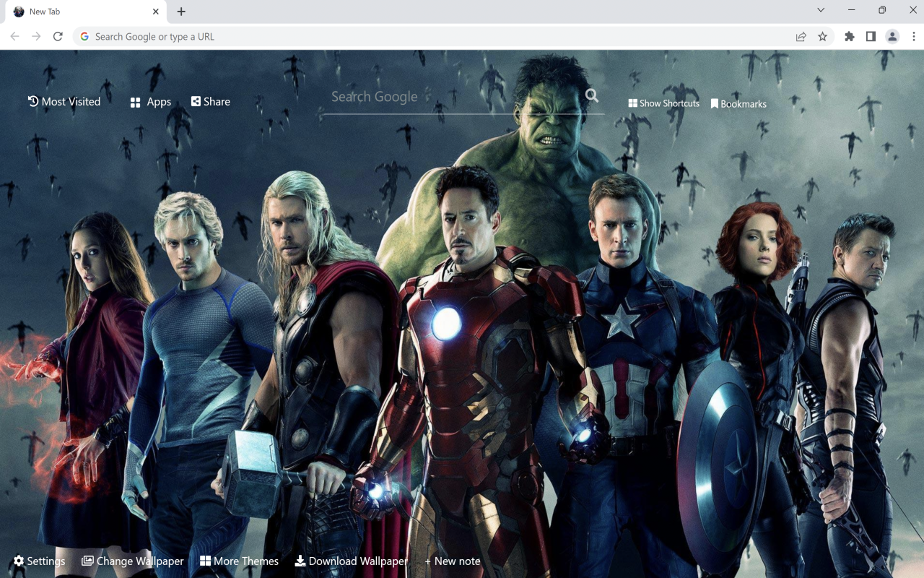Click the browser back arrow
The height and width of the screenshot is (578, 924).
[14, 36]
